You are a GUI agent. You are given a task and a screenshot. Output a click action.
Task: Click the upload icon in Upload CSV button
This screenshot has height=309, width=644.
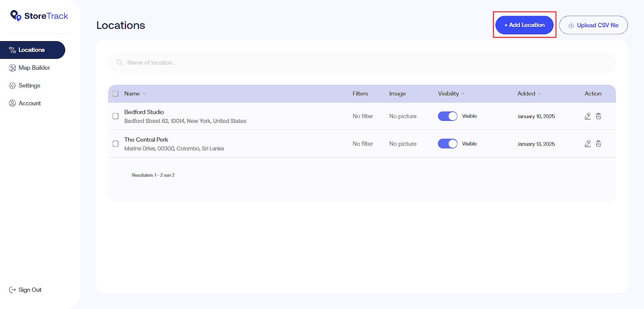pyautogui.click(x=571, y=25)
